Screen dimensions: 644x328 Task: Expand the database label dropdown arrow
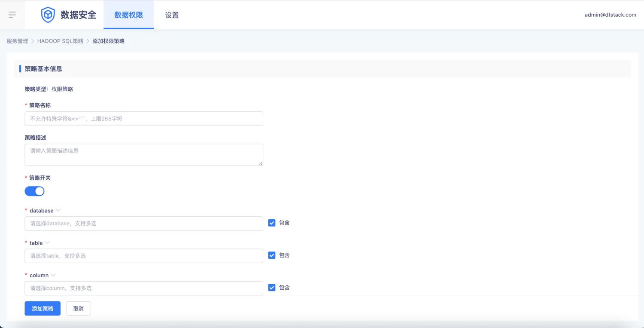[58, 211]
